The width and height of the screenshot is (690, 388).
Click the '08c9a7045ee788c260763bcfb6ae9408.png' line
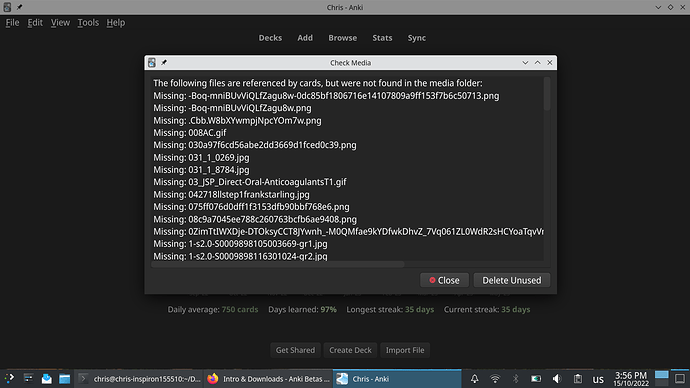(255, 219)
